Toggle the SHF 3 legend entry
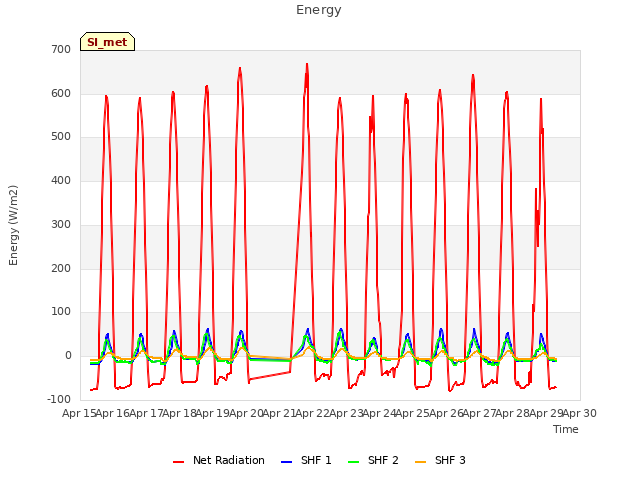This screenshot has height=480, width=640. pos(440,460)
